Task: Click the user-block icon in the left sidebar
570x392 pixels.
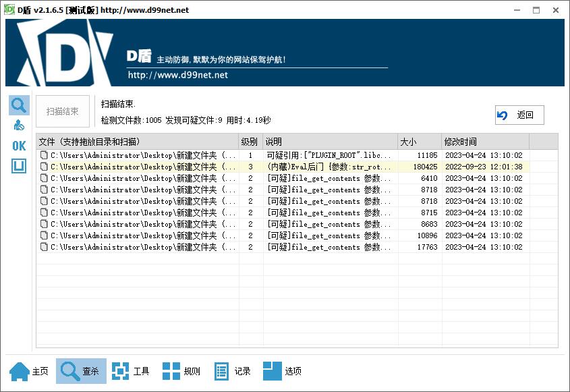Action: pos(18,124)
